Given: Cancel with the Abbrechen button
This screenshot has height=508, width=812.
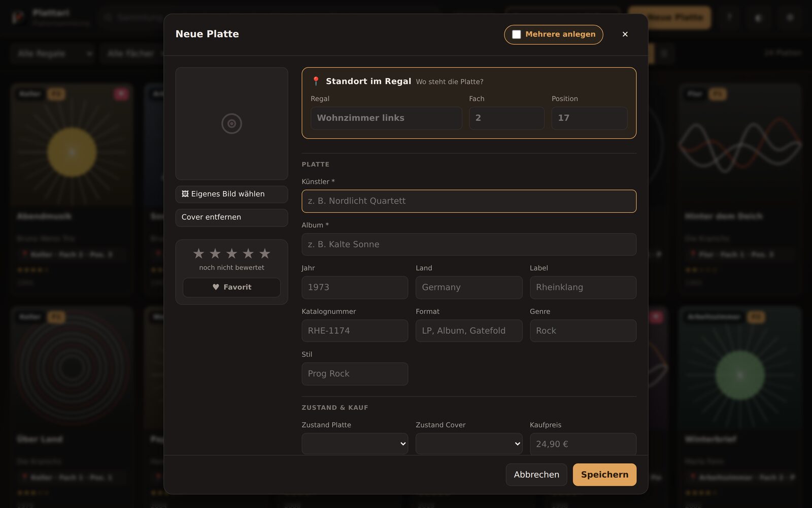Looking at the screenshot, I should (536, 474).
